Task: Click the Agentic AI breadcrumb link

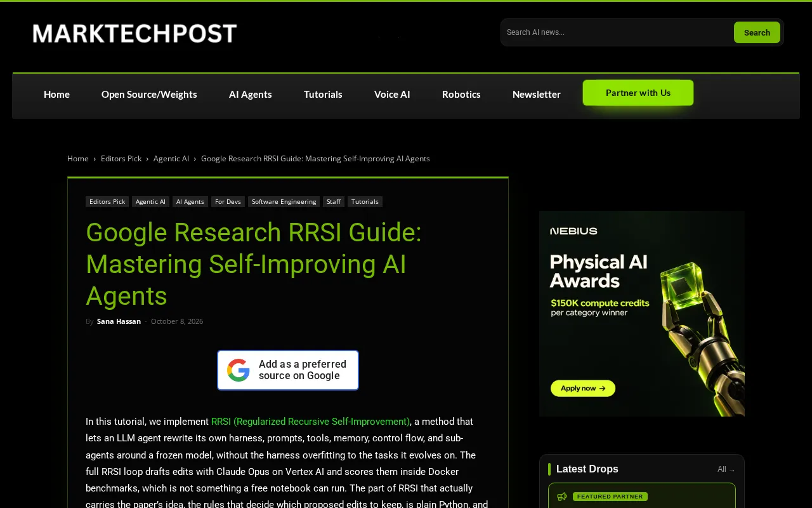Action: (x=171, y=159)
